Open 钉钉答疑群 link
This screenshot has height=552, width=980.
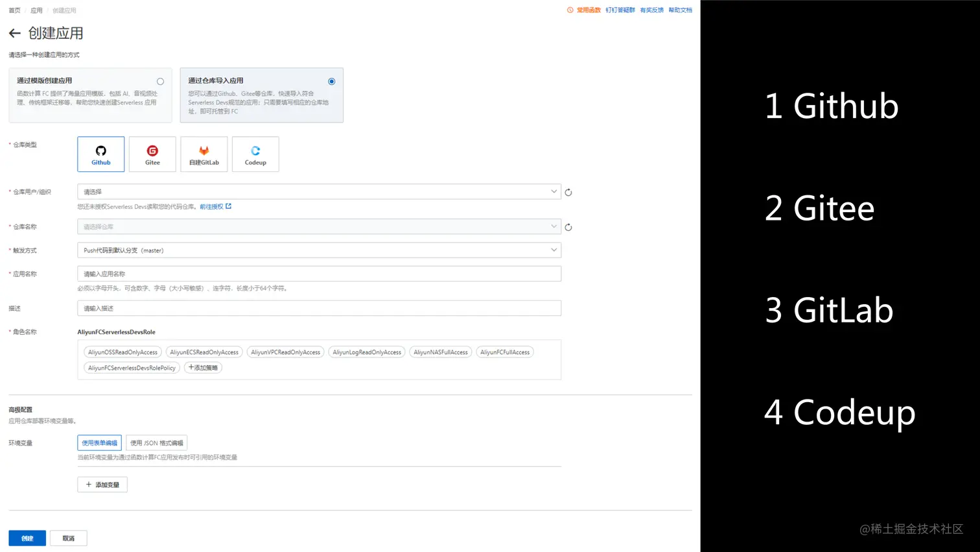(620, 10)
